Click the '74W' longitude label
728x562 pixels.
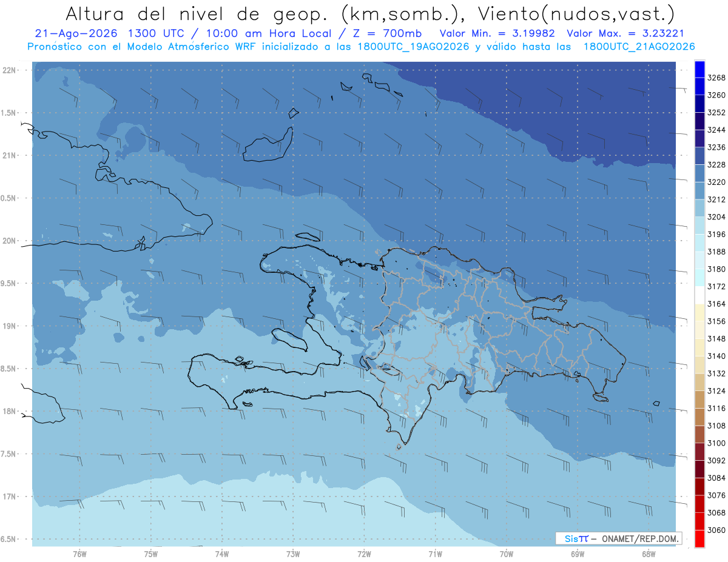(x=222, y=554)
